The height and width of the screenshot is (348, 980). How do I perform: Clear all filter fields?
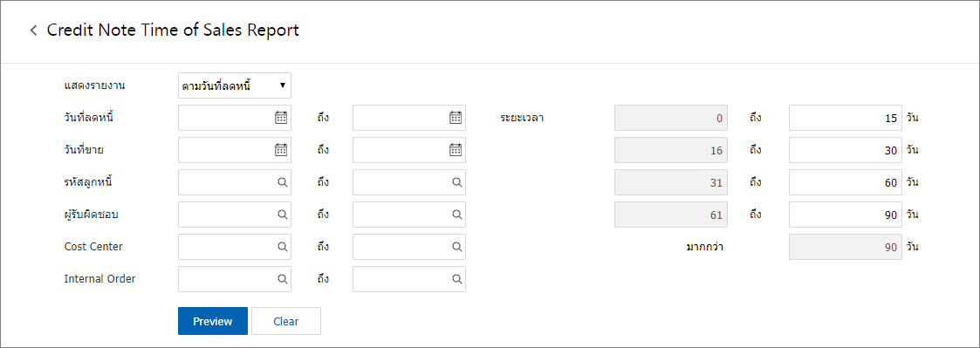click(x=286, y=321)
